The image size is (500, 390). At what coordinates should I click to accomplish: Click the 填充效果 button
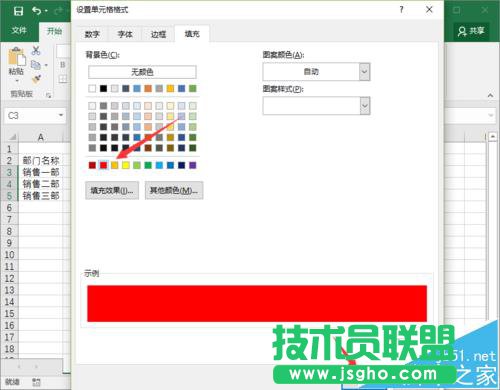point(112,190)
